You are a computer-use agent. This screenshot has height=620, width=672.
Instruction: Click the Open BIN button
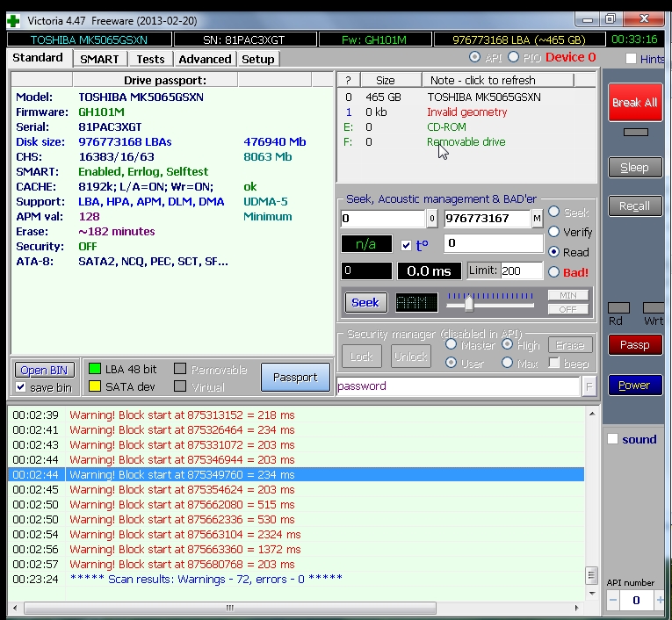[x=44, y=371]
